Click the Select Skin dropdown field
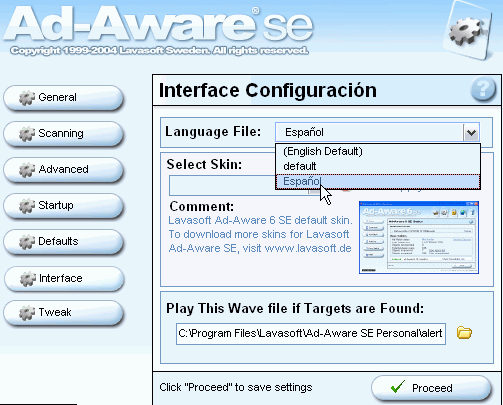 pyautogui.click(x=222, y=185)
